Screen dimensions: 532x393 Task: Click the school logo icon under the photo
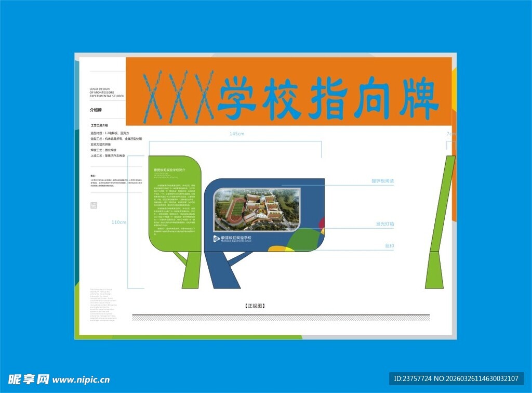click(216, 239)
